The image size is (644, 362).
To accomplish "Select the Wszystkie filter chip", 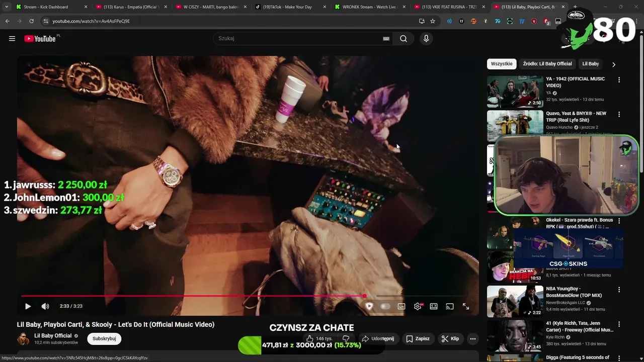I will tap(502, 64).
